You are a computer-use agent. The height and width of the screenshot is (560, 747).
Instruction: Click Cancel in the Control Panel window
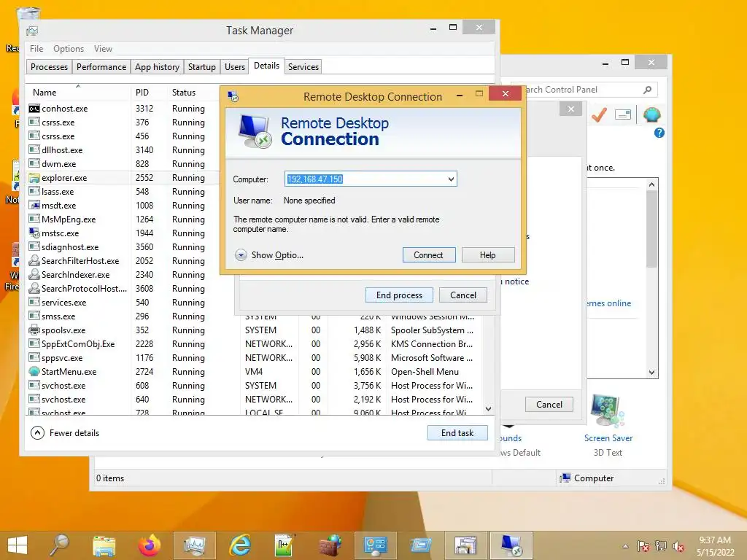click(549, 404)
